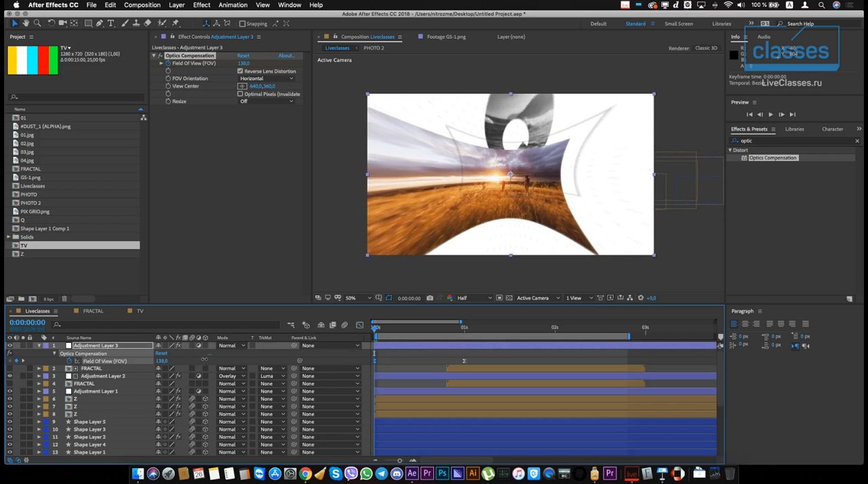868x484 pixels.
Task: Select the Pen tool
Action: pyautogui.click(x=99, y=23)
